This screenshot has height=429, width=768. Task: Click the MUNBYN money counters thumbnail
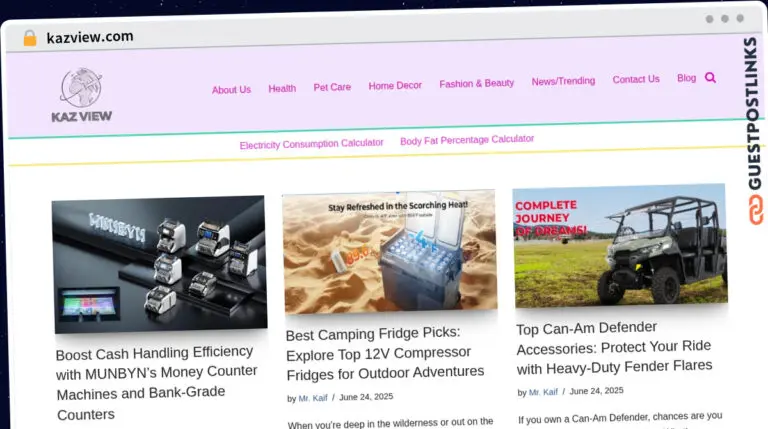click(x=160, y=264)
